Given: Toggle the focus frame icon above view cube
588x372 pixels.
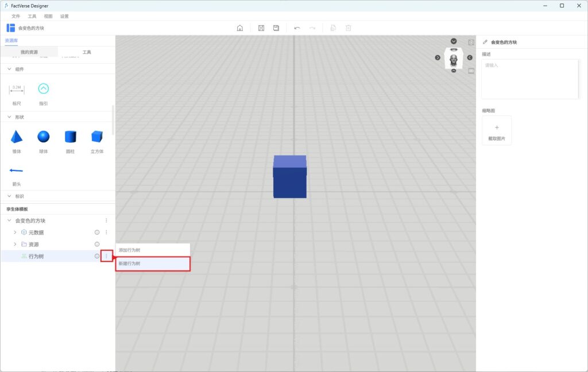Looking at the screenshot, I should pos(471,42).
